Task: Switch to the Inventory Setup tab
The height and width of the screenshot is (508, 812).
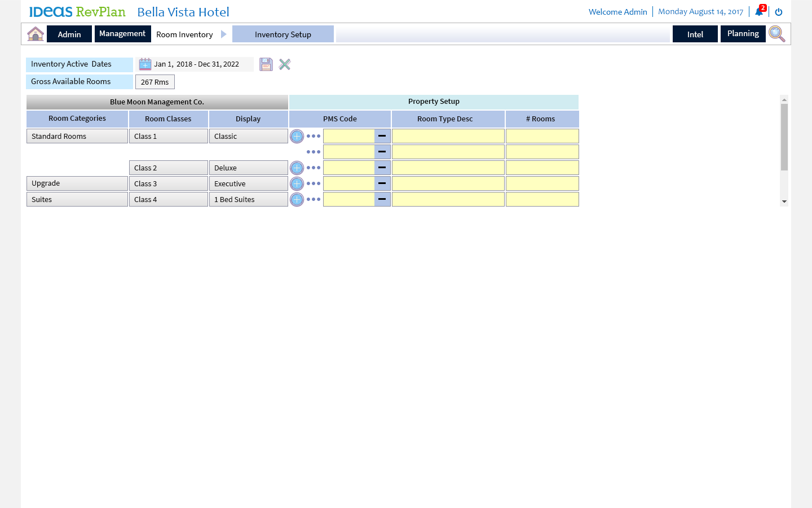Action: point(283,34)
